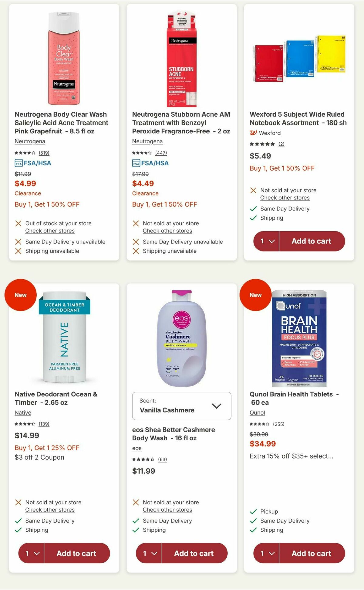Add Native Deodorant to cart

click(77, 553)
